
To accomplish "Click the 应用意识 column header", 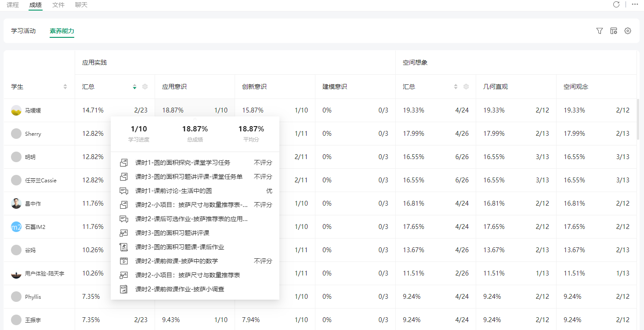I will pos(174,87).
